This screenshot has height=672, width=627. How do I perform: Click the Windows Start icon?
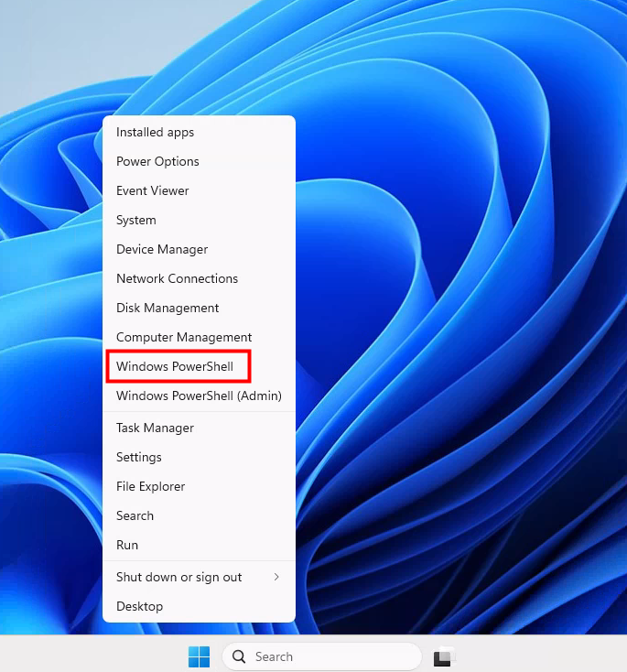click(199, 656)
